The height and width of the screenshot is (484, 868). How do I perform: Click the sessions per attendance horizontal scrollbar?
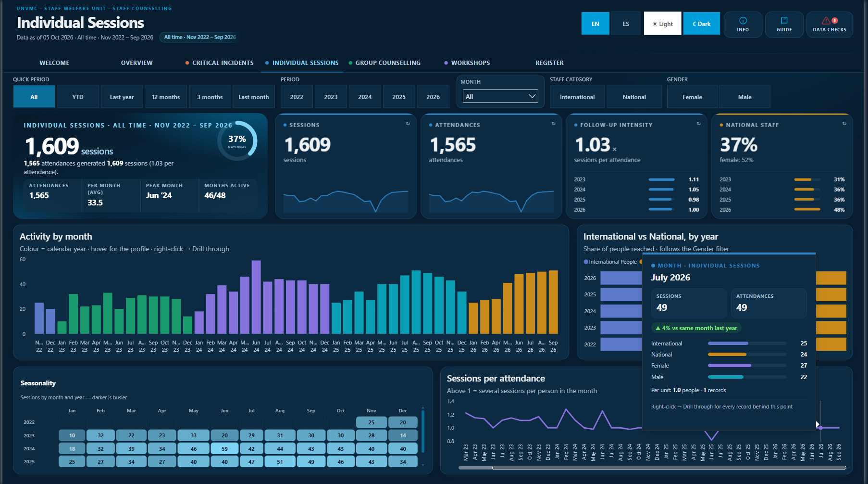(669, 468)
